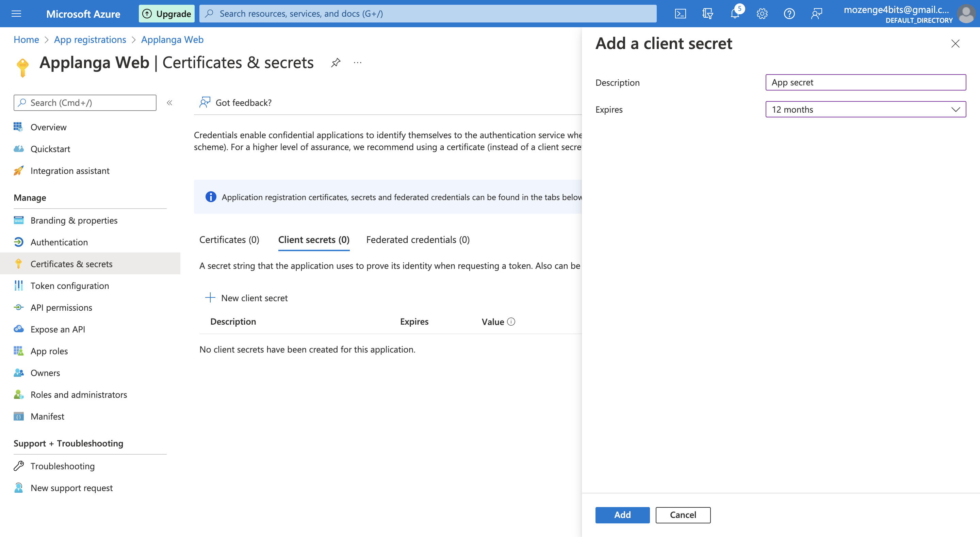The height and width of the screenshot is (537, 980).
Task: Click the blue info banner icon
Action: click(211, 197)
